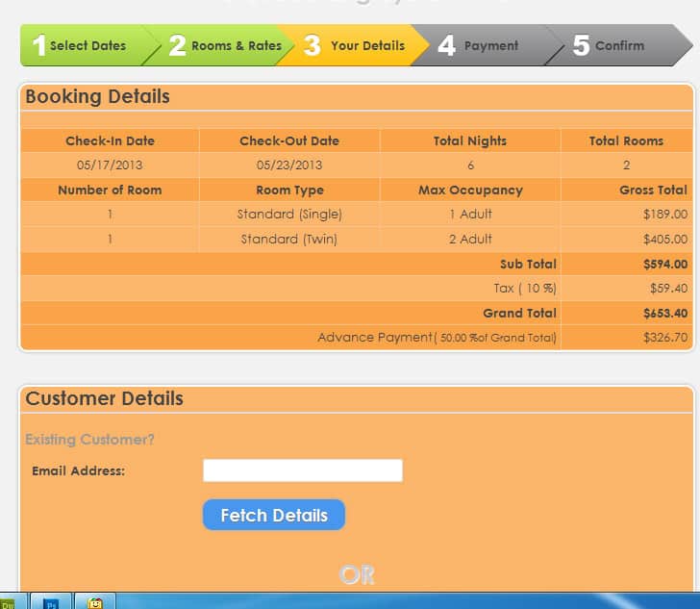The image size is (700, 609).
Task: Jump to step 5 Confirm
Action: tap(609, 45)
